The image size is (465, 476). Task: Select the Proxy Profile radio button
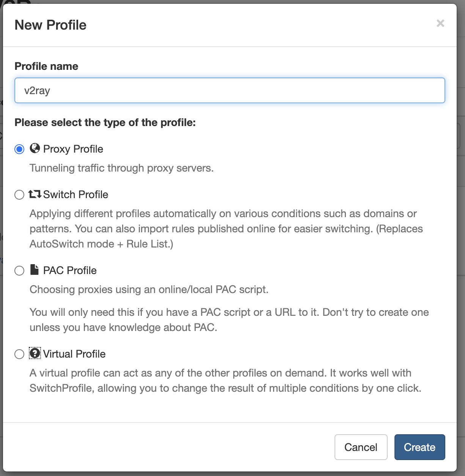point(19,149)
